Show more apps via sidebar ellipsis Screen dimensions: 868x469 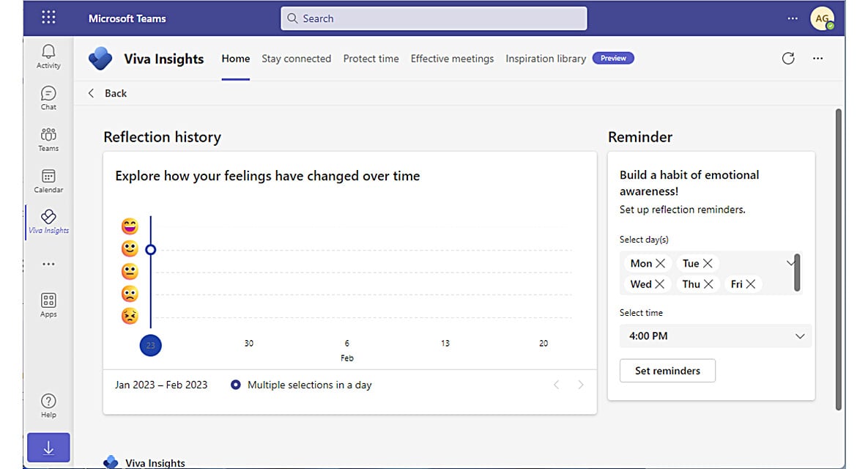[49, 264]
